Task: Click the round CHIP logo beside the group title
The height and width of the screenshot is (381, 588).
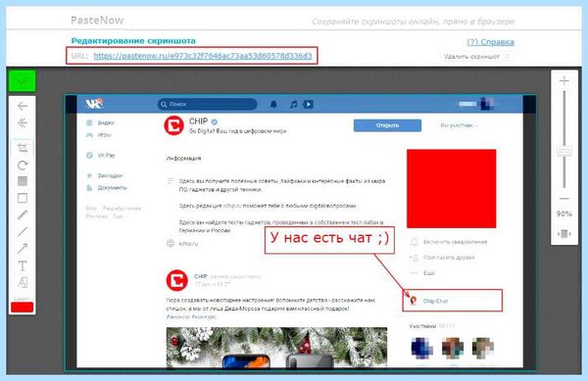Action: coord(174,125)
